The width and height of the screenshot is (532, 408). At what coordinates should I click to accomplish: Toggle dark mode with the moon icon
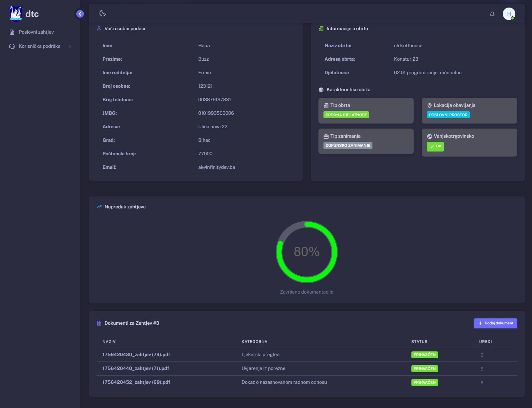[x=103, y=13]
